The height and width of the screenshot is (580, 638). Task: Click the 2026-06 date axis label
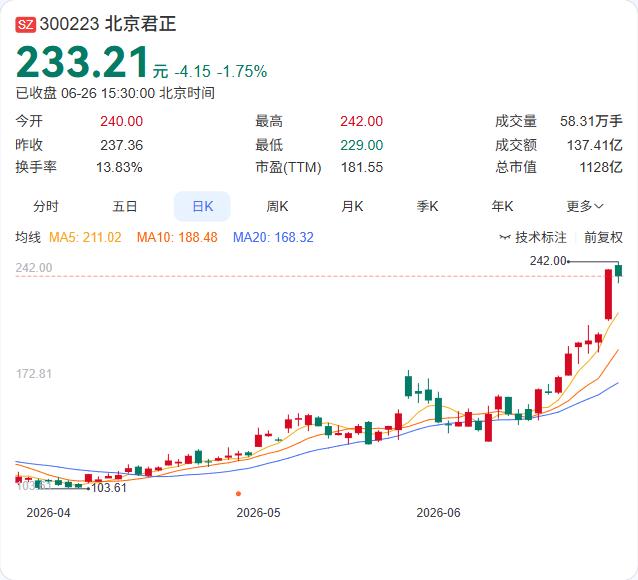pos(438,512)
